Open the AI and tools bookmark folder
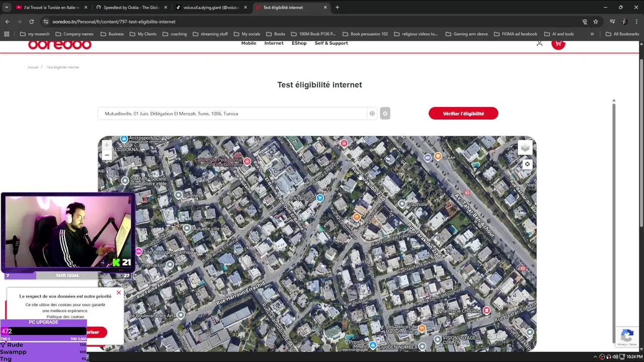Viewport: 644px width, 362px height. pyautogui.click(x=558, y=34)
